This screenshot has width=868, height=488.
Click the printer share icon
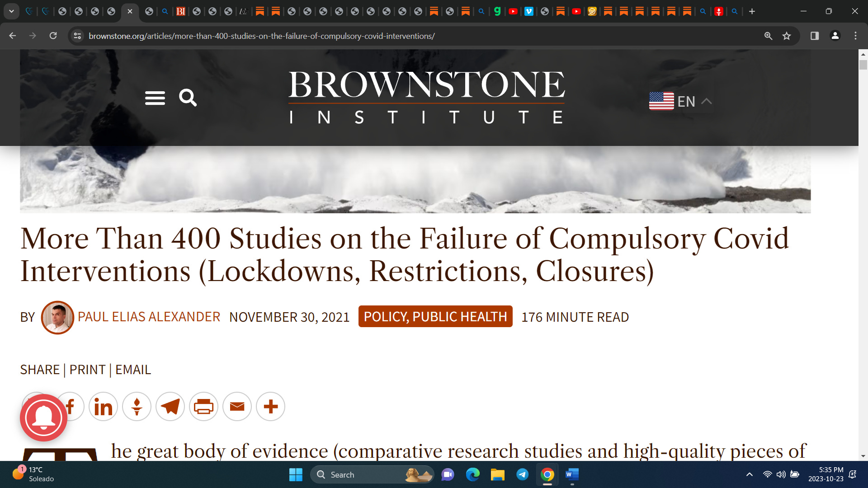[x=203, y=407]
